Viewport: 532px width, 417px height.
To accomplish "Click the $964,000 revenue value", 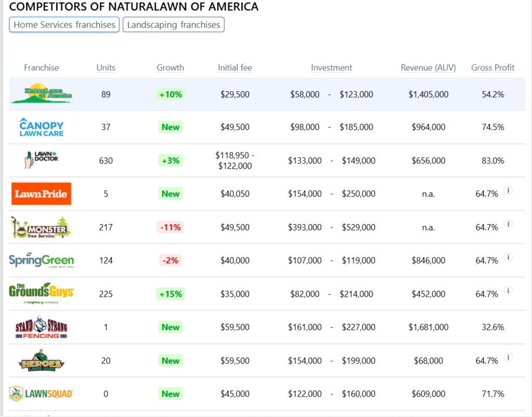I will (428, 127).
